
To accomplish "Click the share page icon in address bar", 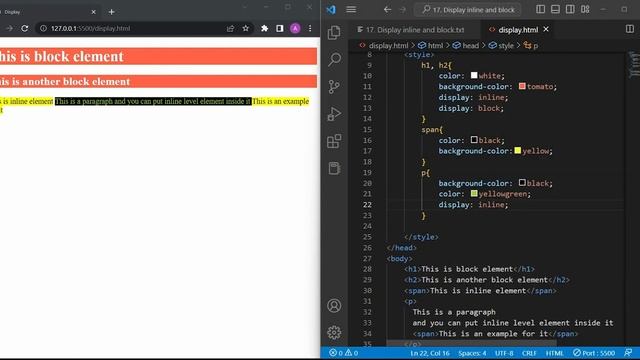I will 230,28.
